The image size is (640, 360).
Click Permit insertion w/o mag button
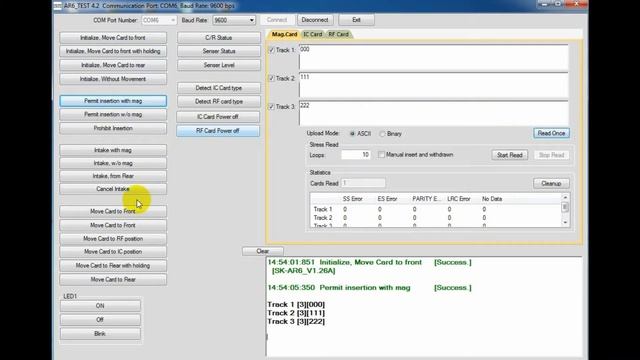coord(113,115)
